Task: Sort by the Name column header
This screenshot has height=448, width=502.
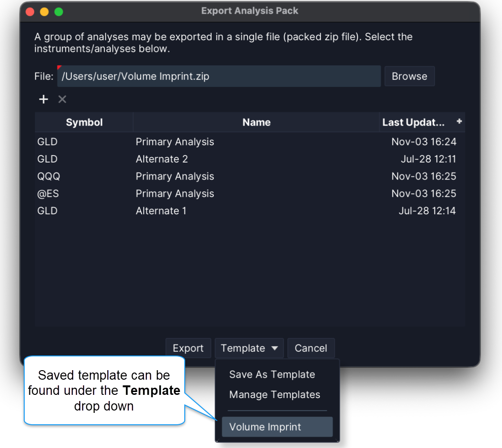Action: click(x=256, y=122)
